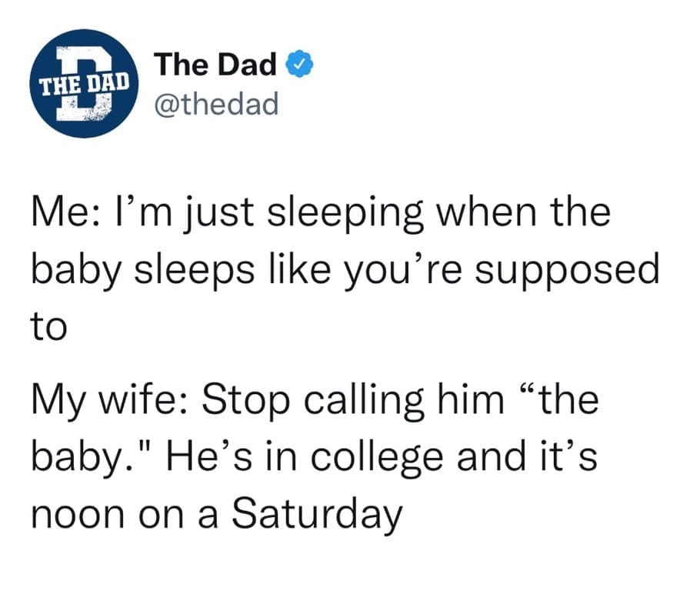Click The Dad profile avatar logo
The image size is (700, 591).
[x=86, y=84]
